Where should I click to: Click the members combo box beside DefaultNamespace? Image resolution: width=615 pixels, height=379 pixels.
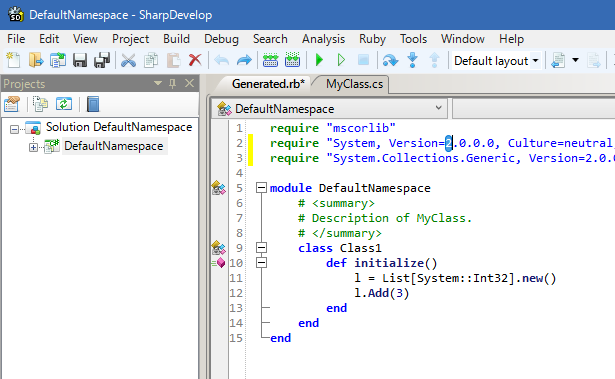click(x=533, y=109)
